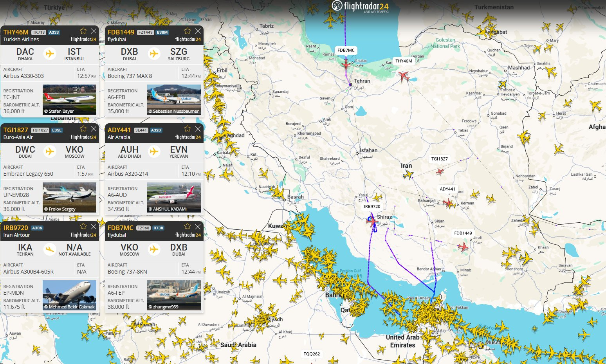Screen dimensions: 606x364
Task: Open the Iran Airtour EP-MDN aircraft photo
Action: (x=69, y=295)
